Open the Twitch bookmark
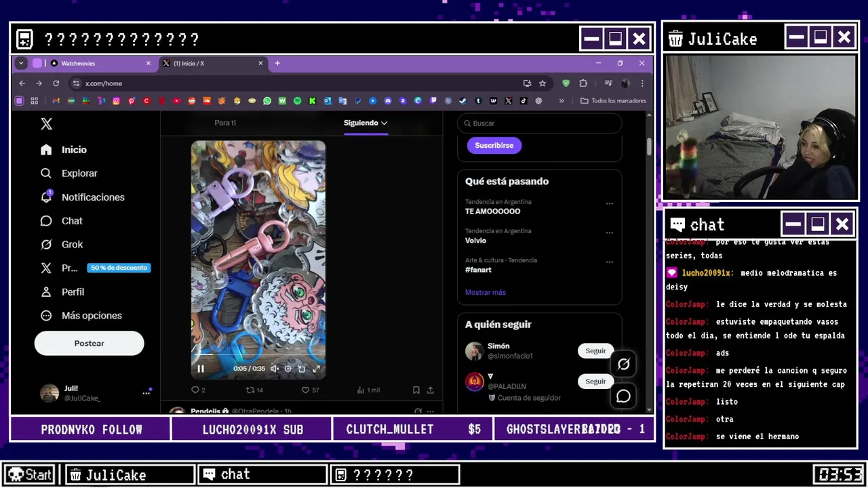The image size is (868, 488). [433, 101]
